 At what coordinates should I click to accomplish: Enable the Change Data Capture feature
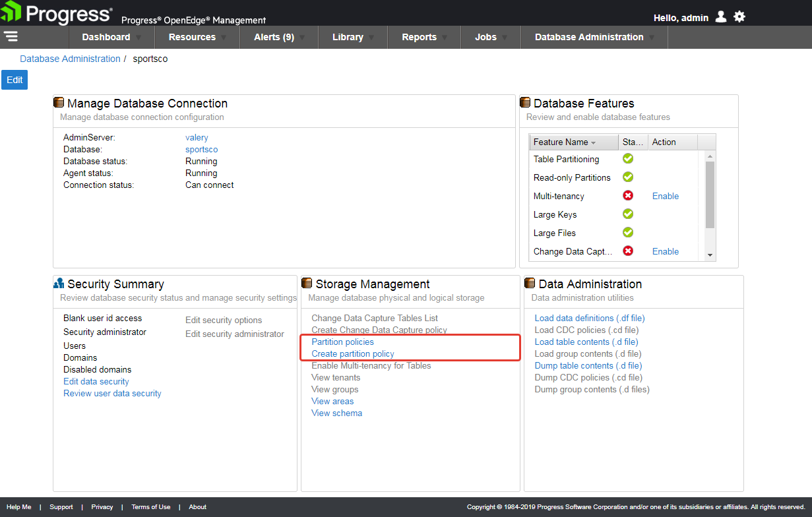666,251
